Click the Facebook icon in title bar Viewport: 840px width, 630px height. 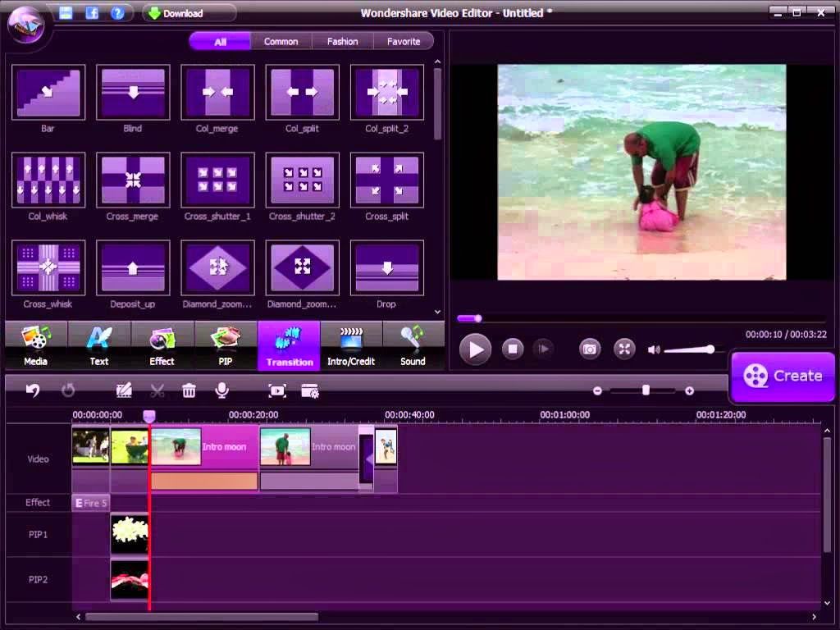(x=92, y=13)
